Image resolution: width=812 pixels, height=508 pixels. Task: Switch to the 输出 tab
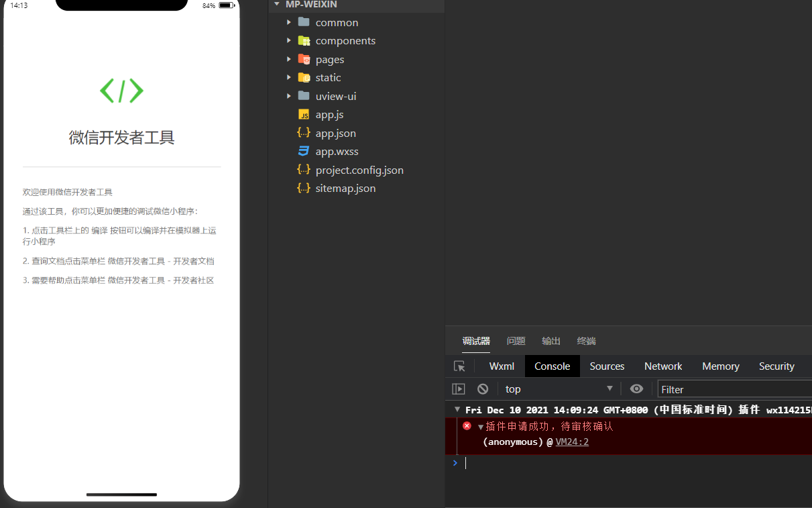point(551,341)
